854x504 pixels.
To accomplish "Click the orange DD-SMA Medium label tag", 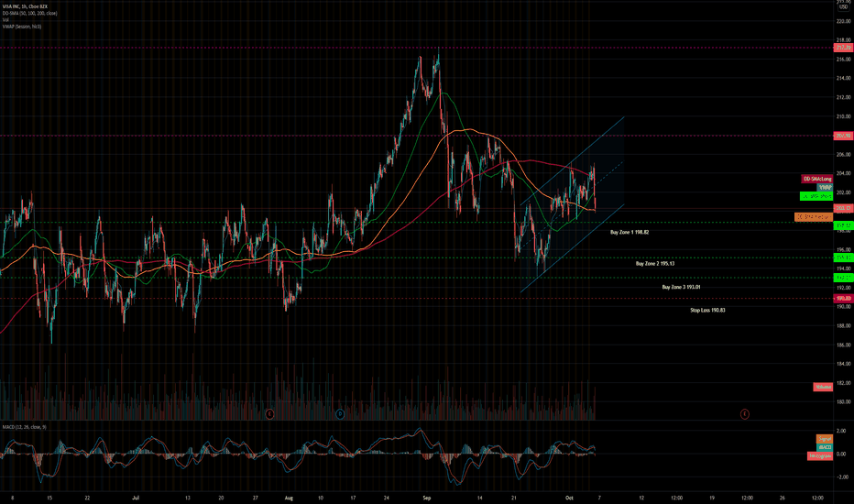I will coord(814,217).
